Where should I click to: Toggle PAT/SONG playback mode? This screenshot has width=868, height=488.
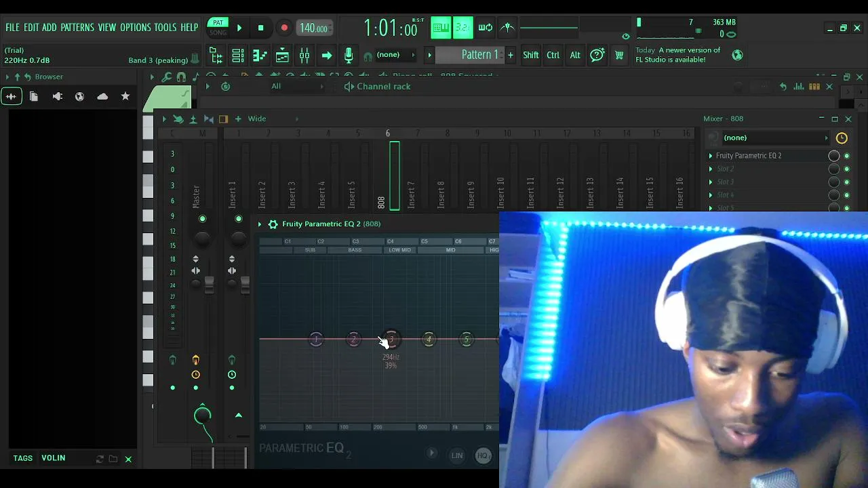coord(218,27)
